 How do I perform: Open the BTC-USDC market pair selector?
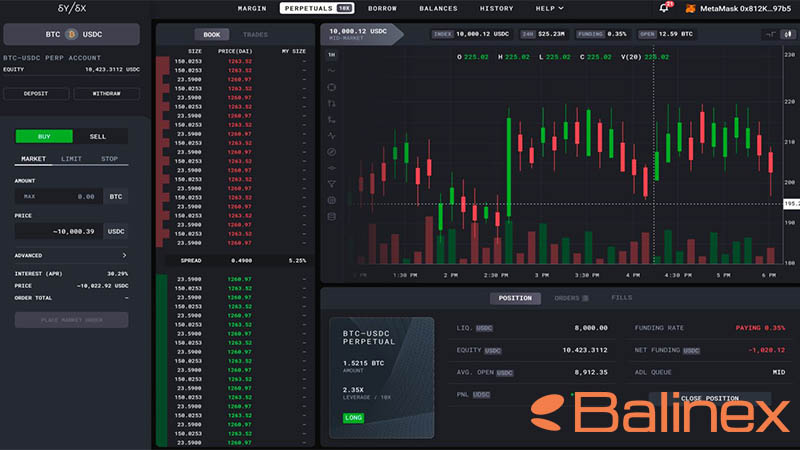pyautogui.click(x=71, y=34)
